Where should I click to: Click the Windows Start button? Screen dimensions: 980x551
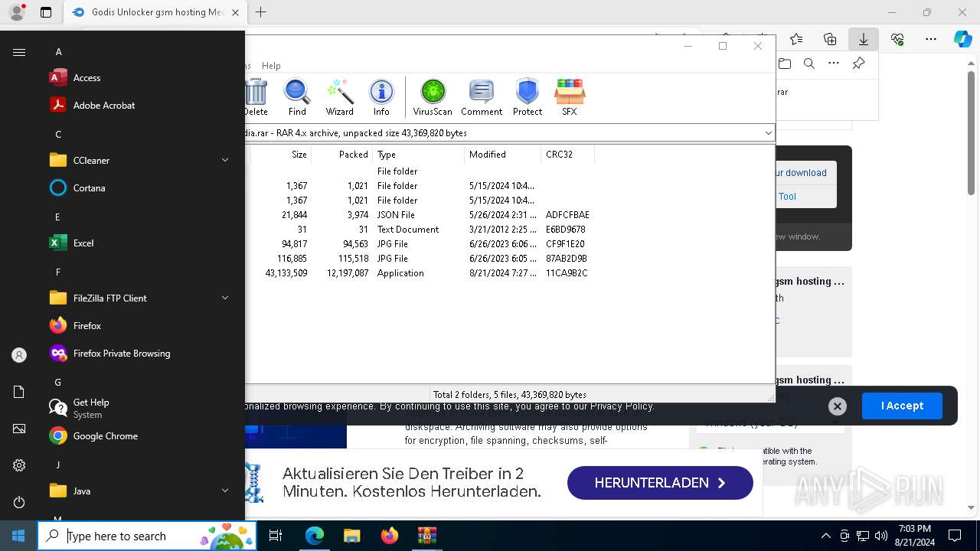tap(18, 536)
